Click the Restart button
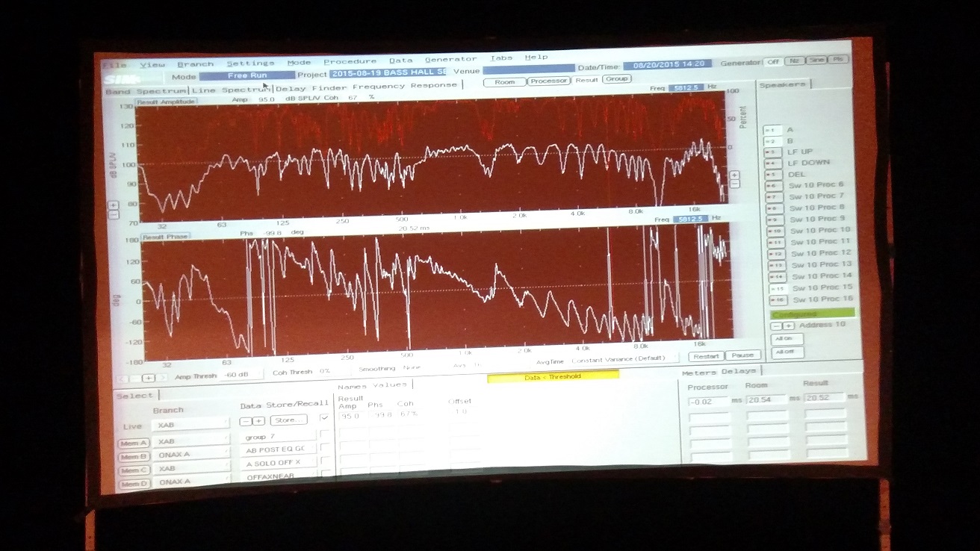The image size is (980, 551). coord(706,356)
